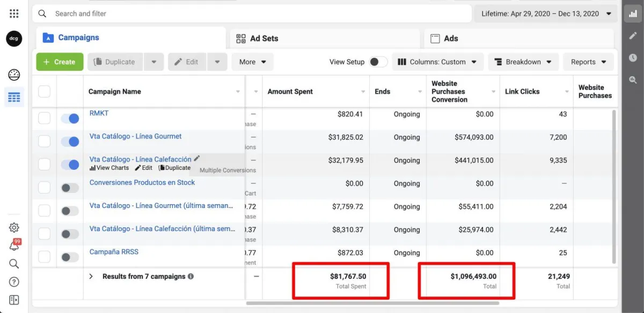Click the green Create button
The image size is (644, 313).
(x=60, y=62)
